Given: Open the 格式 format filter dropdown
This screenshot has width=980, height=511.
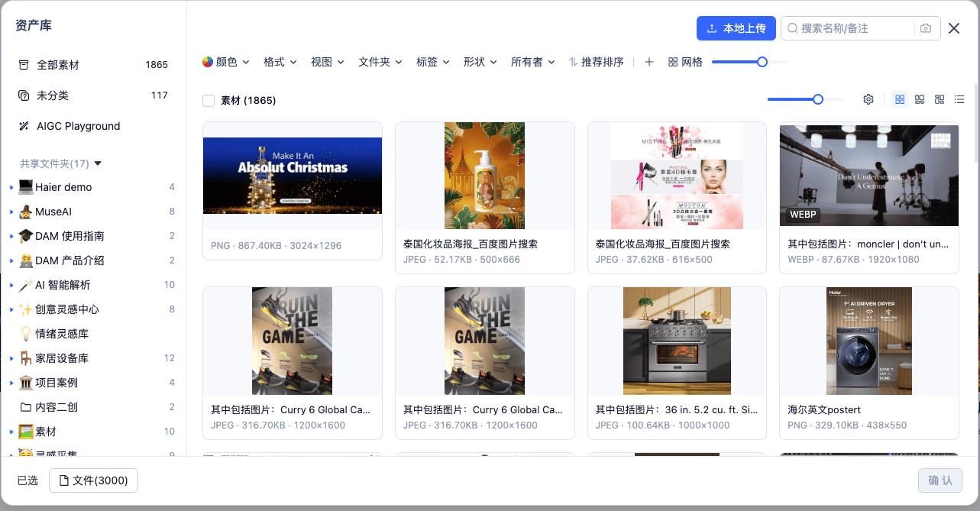Looking at the screenshot, I should 280,62.
